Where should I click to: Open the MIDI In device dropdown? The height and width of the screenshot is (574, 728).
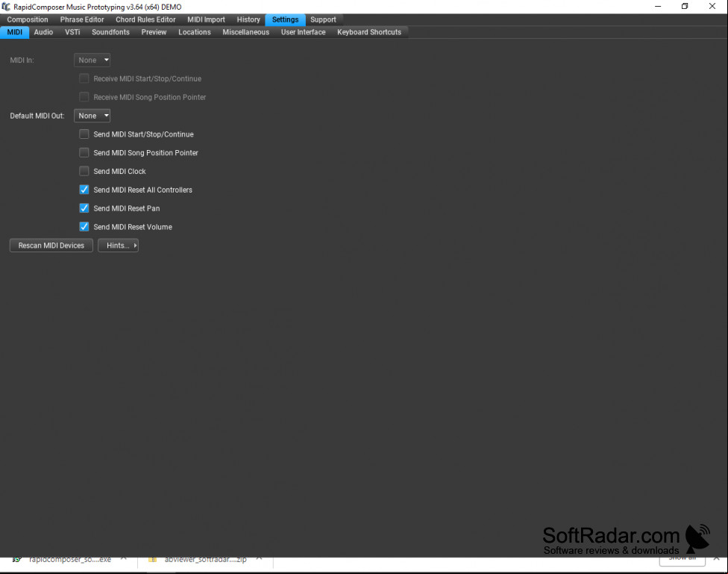(92, 60)
